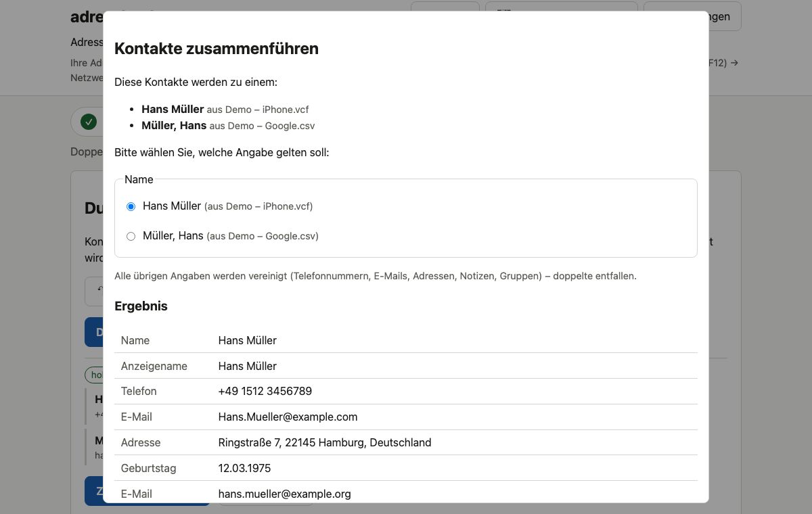Click the Adresse row label
812x514 pixels.
point(141,443)
